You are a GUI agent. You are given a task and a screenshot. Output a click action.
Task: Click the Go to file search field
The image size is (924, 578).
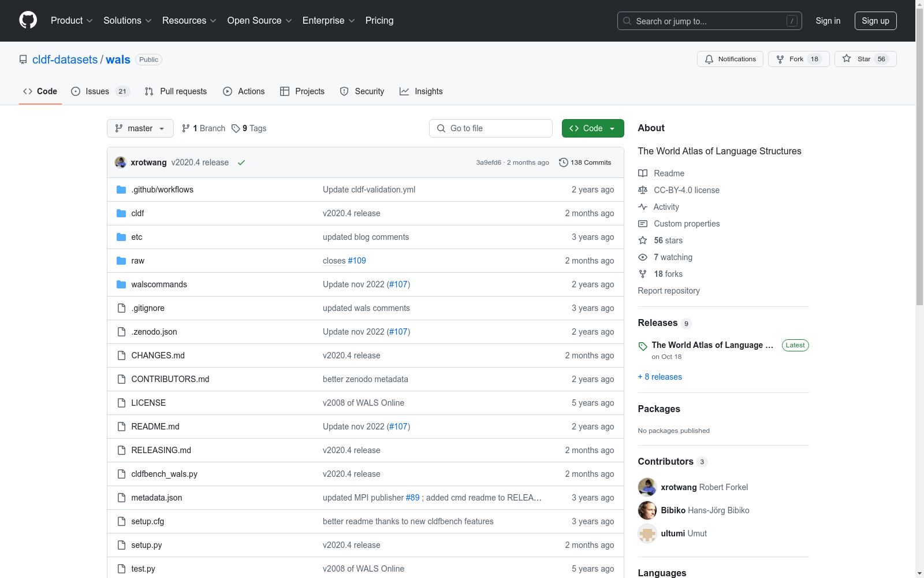[491, 128]
